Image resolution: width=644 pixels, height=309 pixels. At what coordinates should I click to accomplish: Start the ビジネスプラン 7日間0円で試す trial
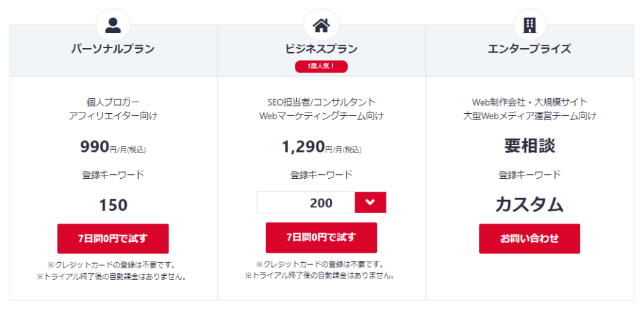pos(321,237)
